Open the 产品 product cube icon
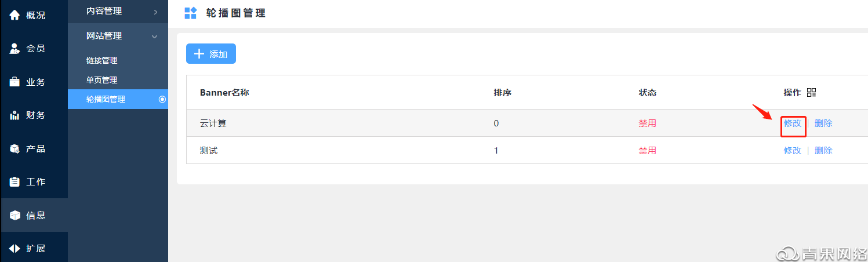Screen dimensions: 868x262 pos(14,149)
